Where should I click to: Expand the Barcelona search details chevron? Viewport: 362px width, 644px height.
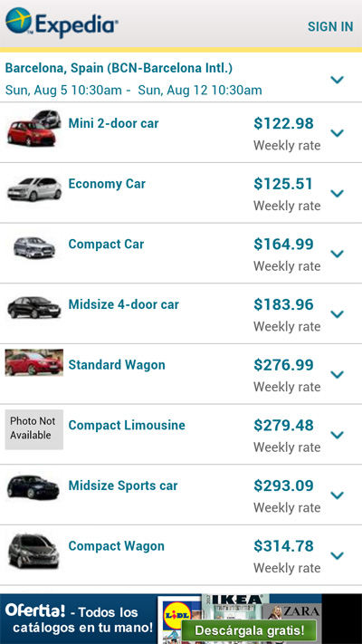338,80
